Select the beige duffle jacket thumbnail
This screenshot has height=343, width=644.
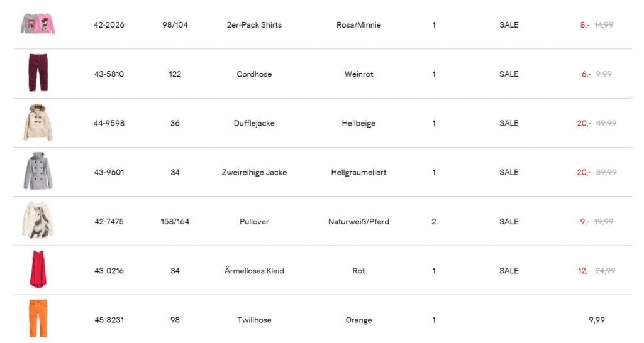[38, 122]
